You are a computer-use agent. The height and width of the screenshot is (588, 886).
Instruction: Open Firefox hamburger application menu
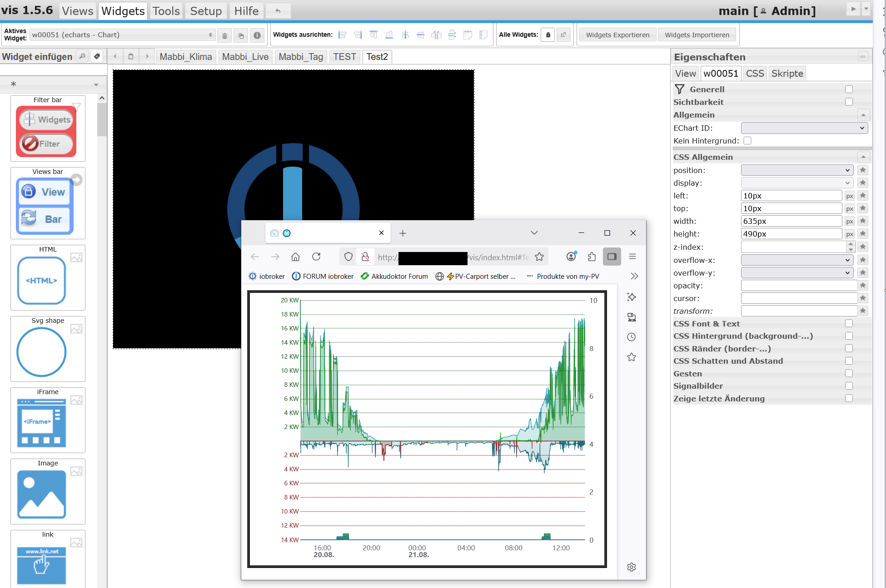click(x=632, y=257)
